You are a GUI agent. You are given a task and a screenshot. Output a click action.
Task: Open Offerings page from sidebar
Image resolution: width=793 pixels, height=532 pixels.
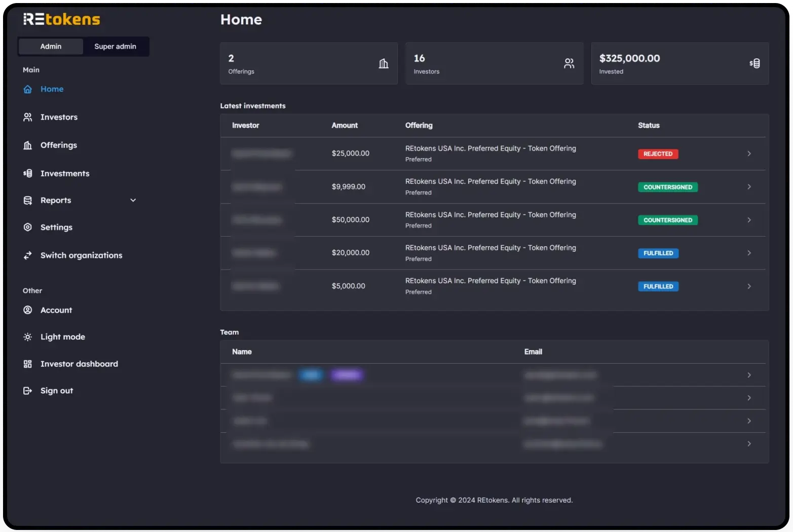[x=59, y=145]
